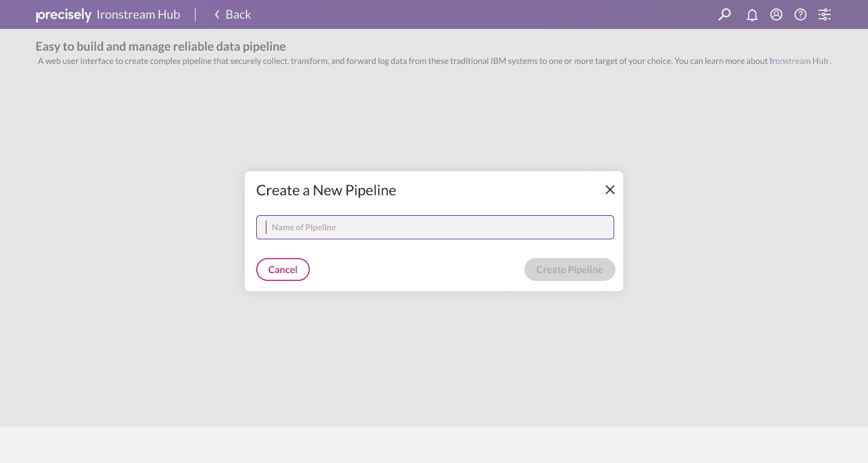The width and height of the screenshot is (868, 463).
Task: Click the Back text in header
Action: (x=238, y=14)
